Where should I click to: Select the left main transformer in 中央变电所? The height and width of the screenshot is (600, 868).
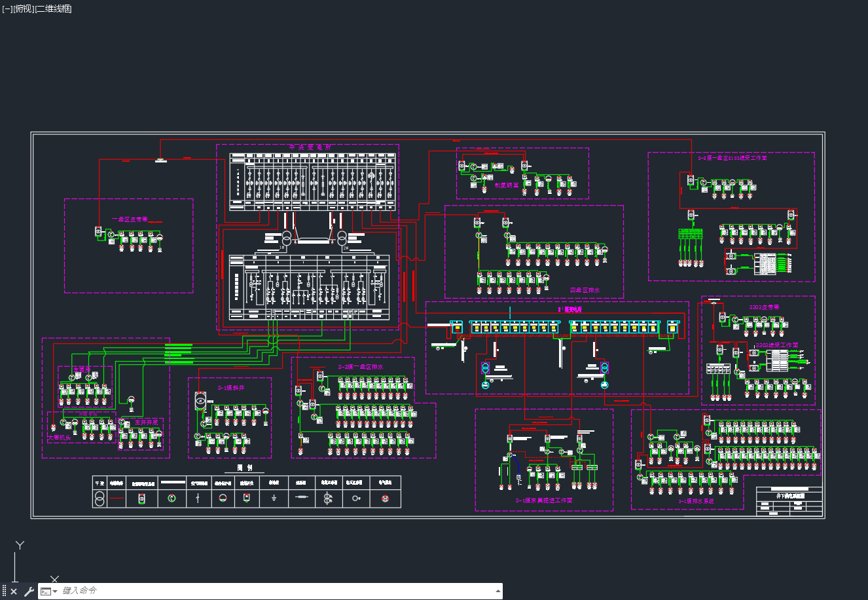pos(287,238)
